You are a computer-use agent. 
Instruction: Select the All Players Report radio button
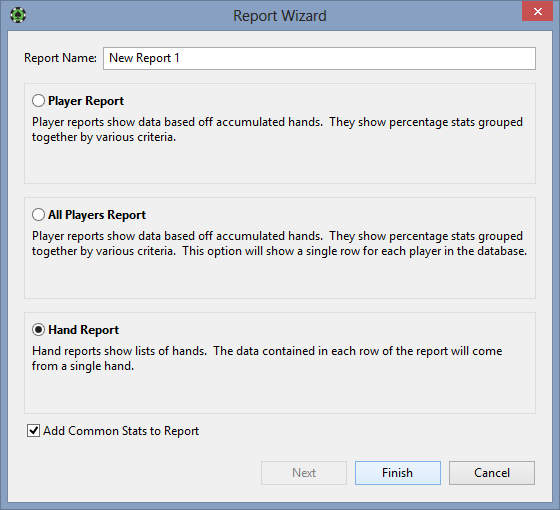[38, 215]
